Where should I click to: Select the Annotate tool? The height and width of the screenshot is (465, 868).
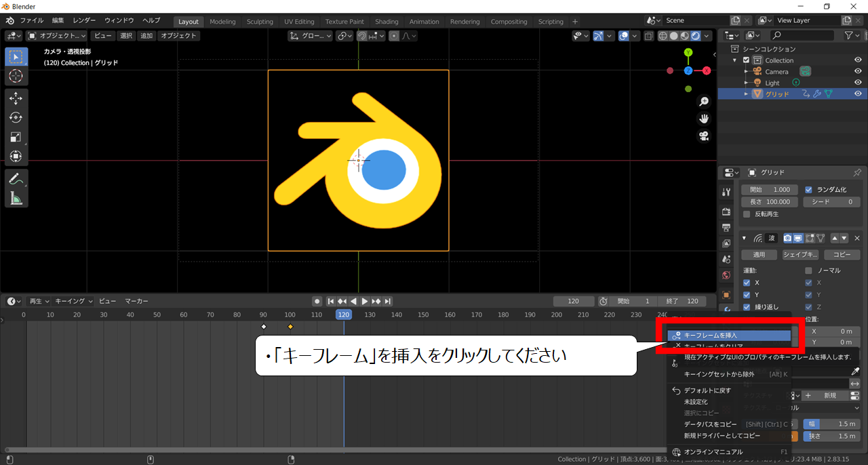click(16, 179)
